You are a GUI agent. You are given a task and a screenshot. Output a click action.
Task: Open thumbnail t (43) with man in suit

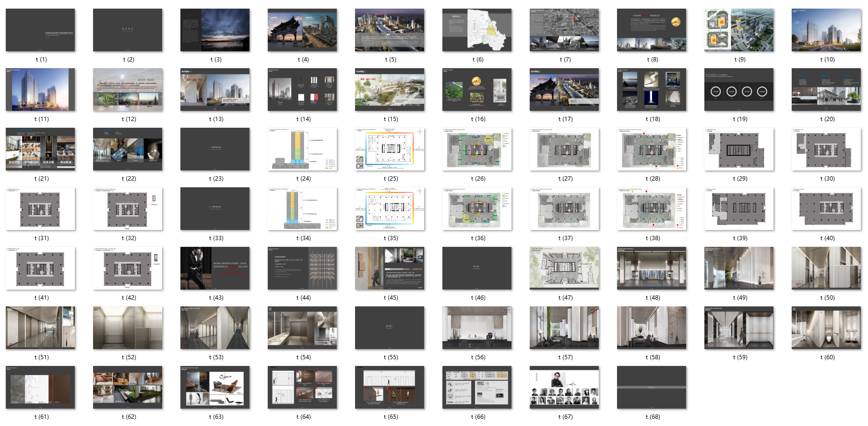tap(215, 268)
